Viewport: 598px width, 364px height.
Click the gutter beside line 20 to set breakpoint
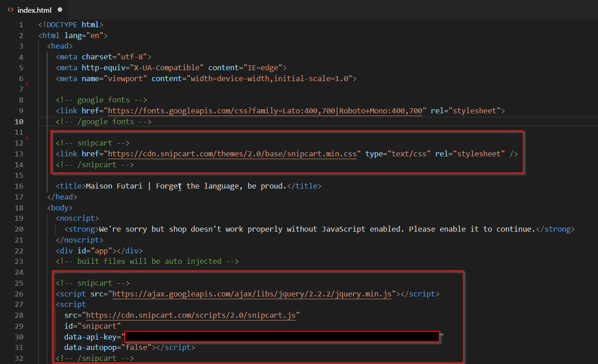28,229
